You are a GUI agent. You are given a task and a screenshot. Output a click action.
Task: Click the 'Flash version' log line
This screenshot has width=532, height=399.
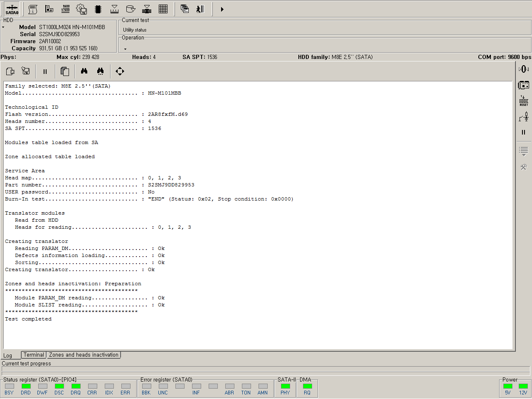(x=96, y=115)
